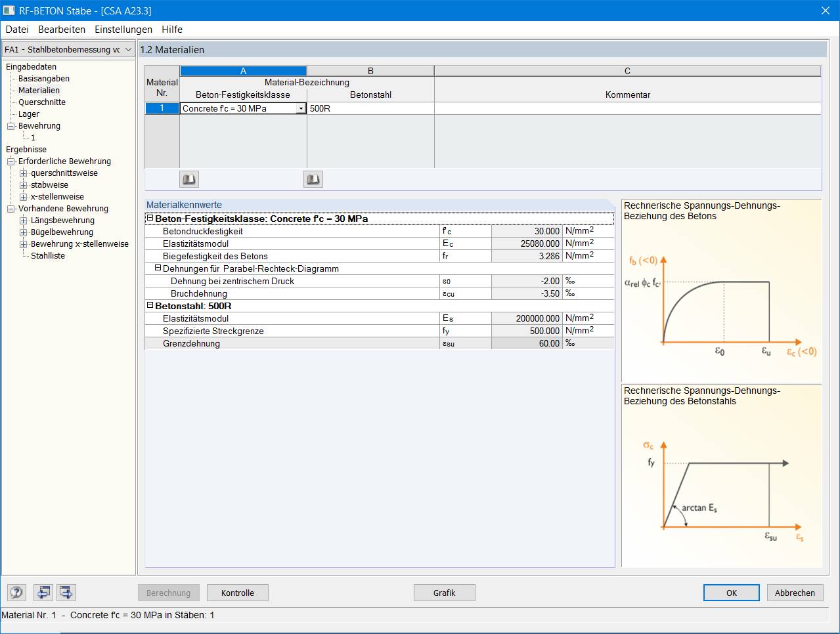840x634 pixels.
Task: Select Stahlliste in navigation tree
Action: coord(48,256)
